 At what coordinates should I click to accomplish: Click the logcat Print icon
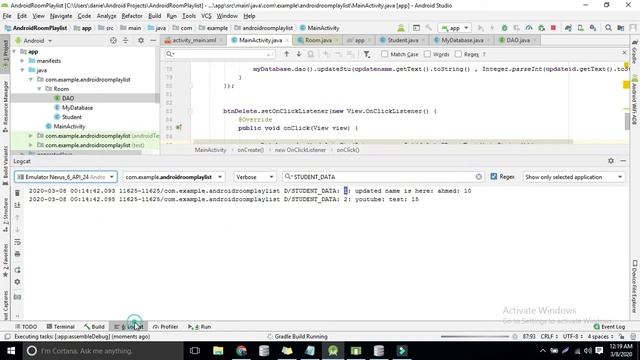coord(17,254)
